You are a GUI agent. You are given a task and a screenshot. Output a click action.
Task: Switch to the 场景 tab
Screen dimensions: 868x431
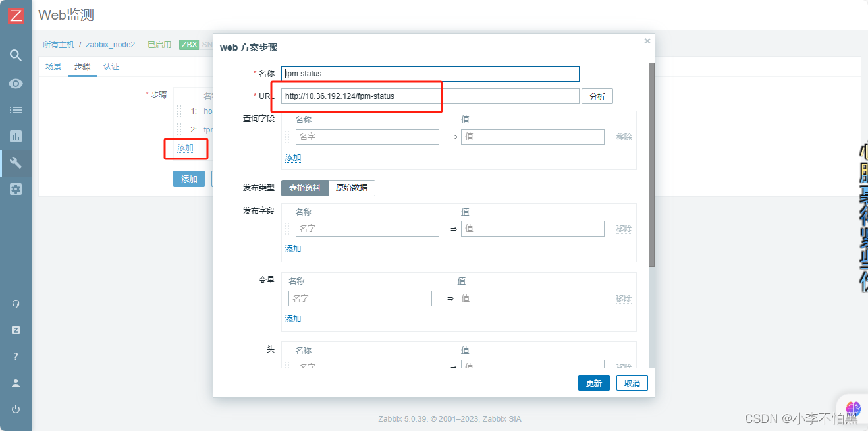click(x=53, y=67)
